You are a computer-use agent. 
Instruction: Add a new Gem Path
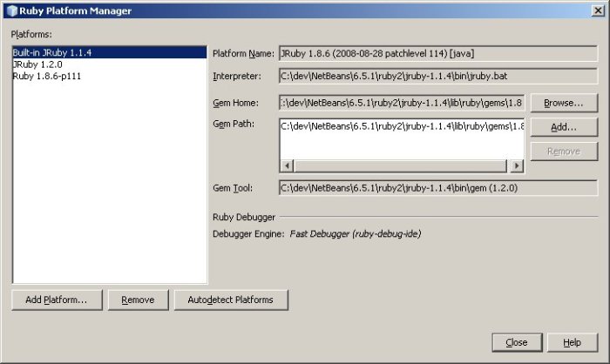click(x=564, y=127)
